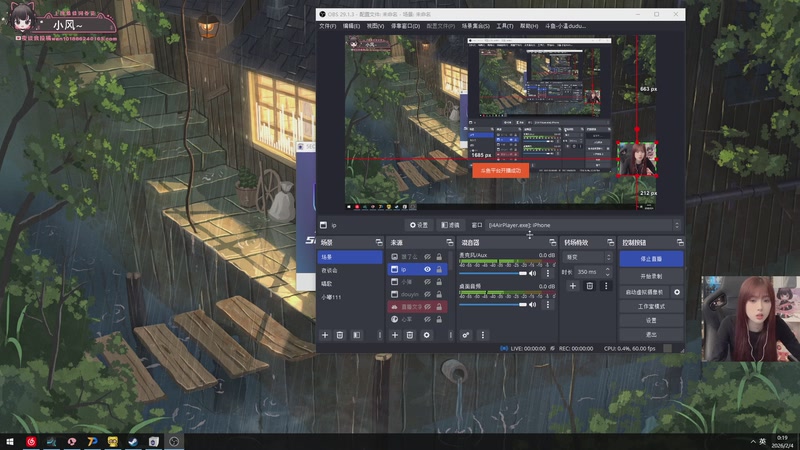Open source properties via the 设置 gear button
The height and width of the screenshot is (450, 800).
[x=419, y=225]
